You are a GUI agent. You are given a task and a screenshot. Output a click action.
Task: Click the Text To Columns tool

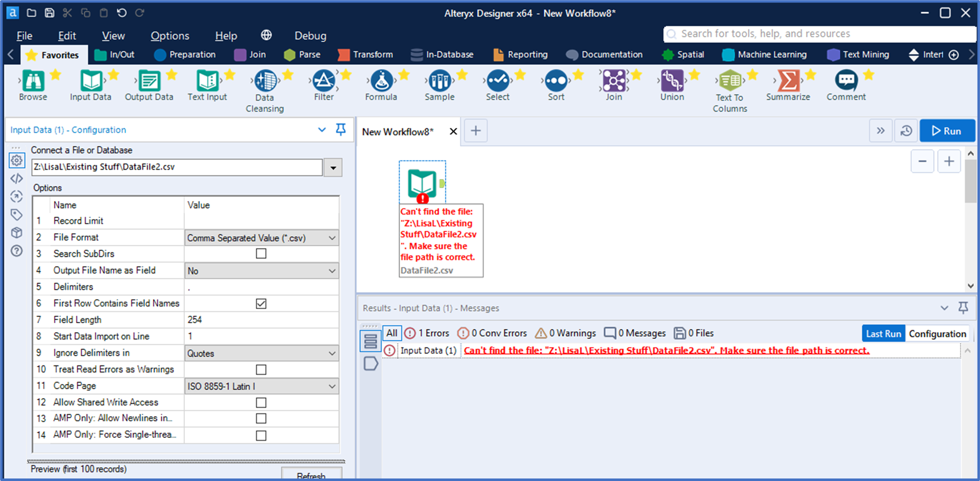[x=730, y=81]
